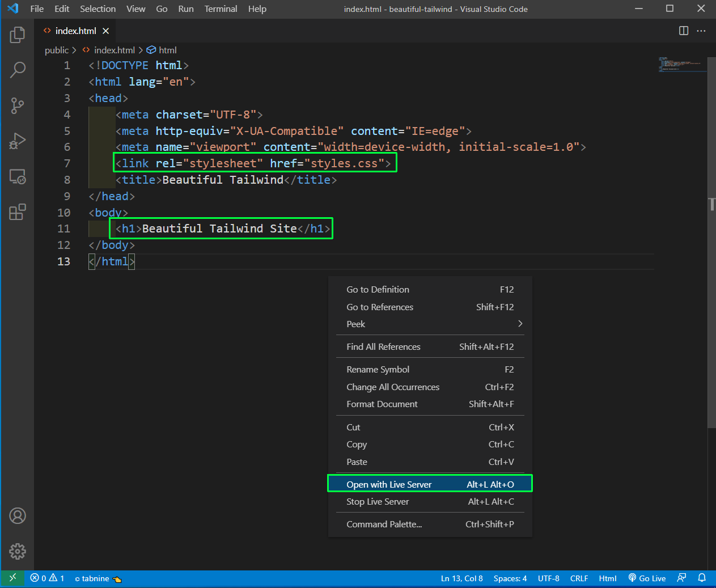Click the lang="en" attribute on line 2
Image resolution: width=716 pixels, height=588 pixels.
click(159, 82)
